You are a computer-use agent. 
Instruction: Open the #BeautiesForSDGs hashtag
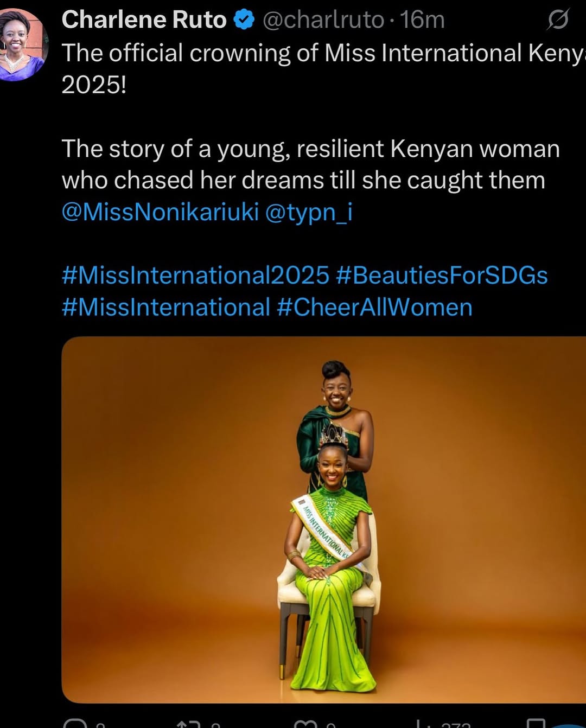pos(442,276)
